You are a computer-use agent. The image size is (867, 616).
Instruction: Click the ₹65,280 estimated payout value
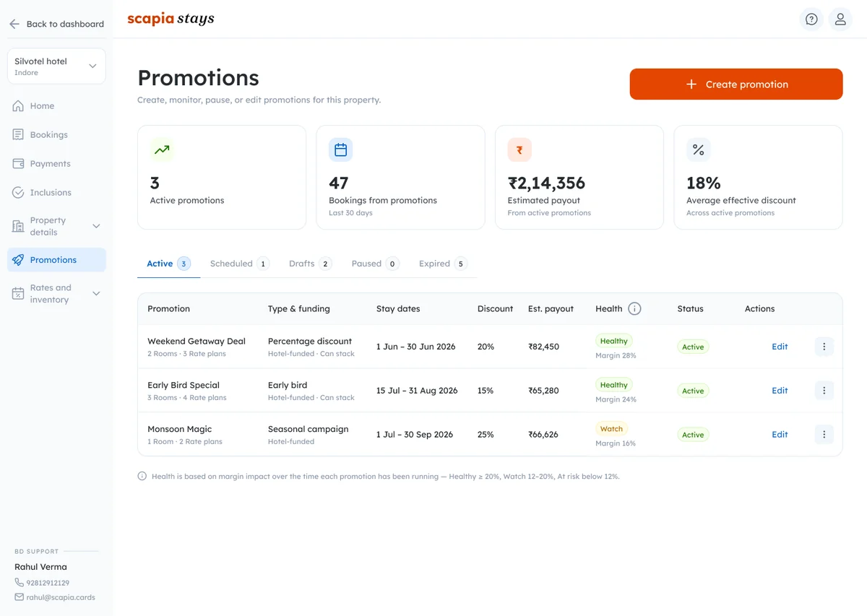[x=543, y=391]
